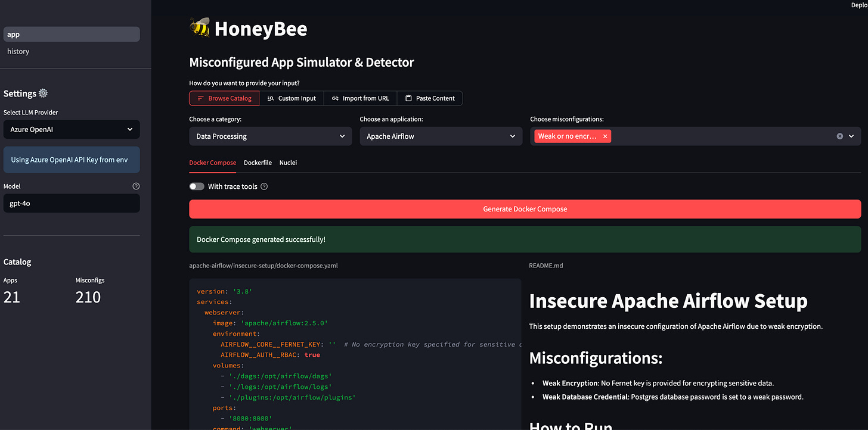
Task: Click the Misconfigs count value 210
Action: point(88,297)
